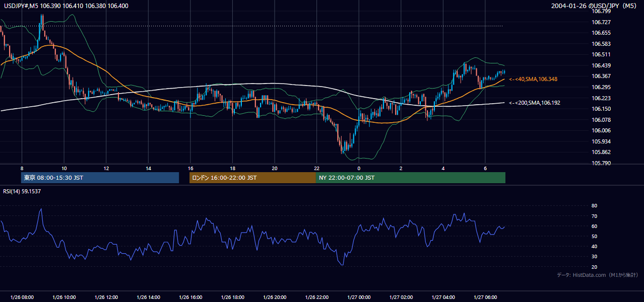This screenshot has width=644, height=302.
Task: Click price axis value 106.799
Action: 601,11
